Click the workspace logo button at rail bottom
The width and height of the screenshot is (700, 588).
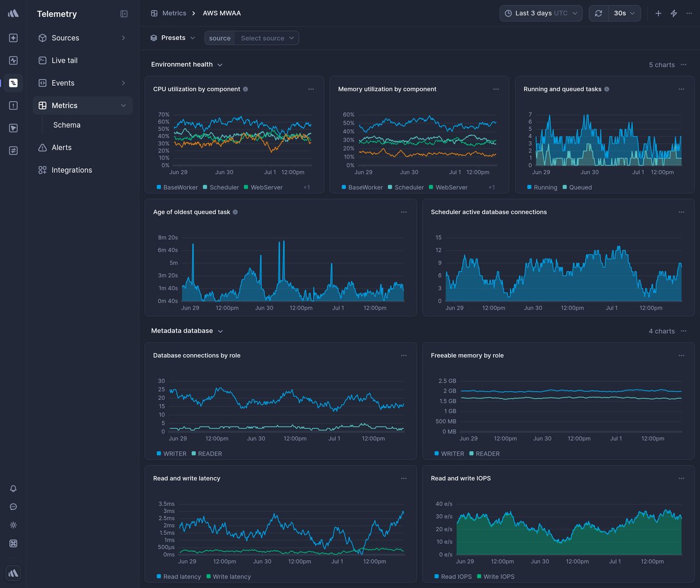coord(13,573)
